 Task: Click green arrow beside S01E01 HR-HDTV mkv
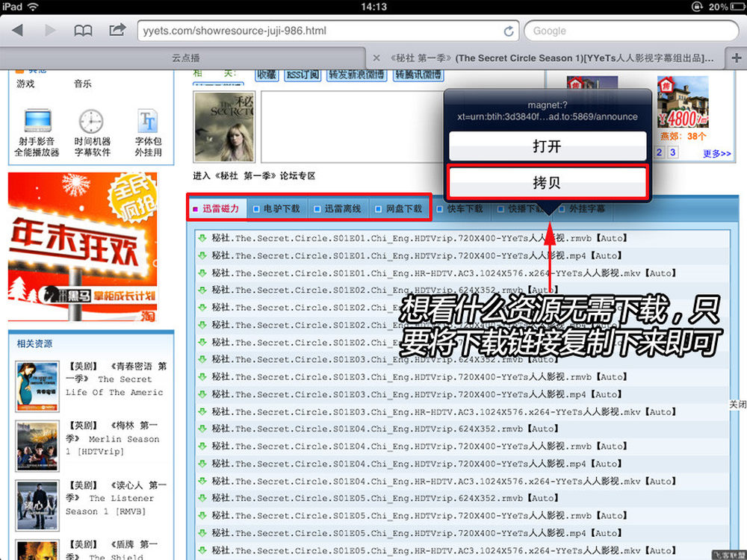[202, 273]
